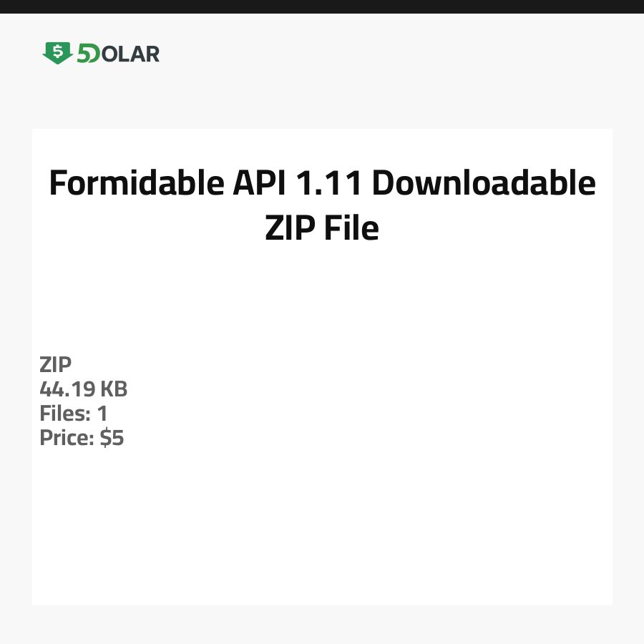Click the Price: label text

(67, 438)
